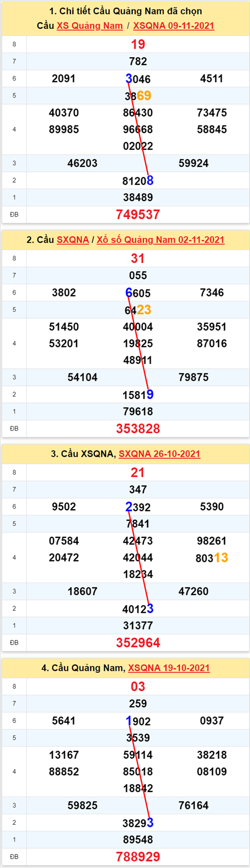Click the number 08109
The height and width of the screenshot is (868, 250).
click(x=212, y=771)
